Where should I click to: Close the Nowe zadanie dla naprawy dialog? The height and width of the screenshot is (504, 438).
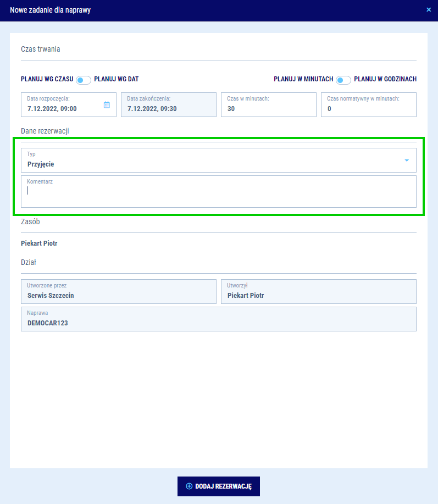pyautogui.click(x=429, y=10)
